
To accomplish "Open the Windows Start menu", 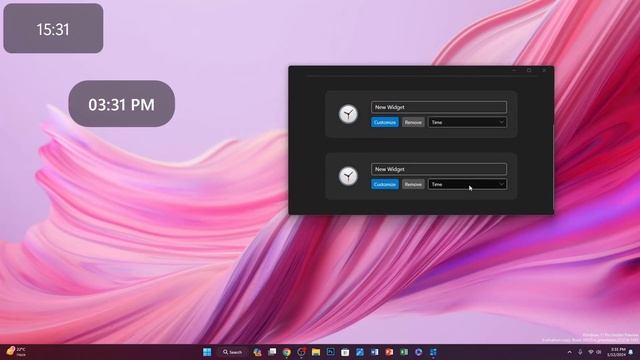I will [207, 352].
